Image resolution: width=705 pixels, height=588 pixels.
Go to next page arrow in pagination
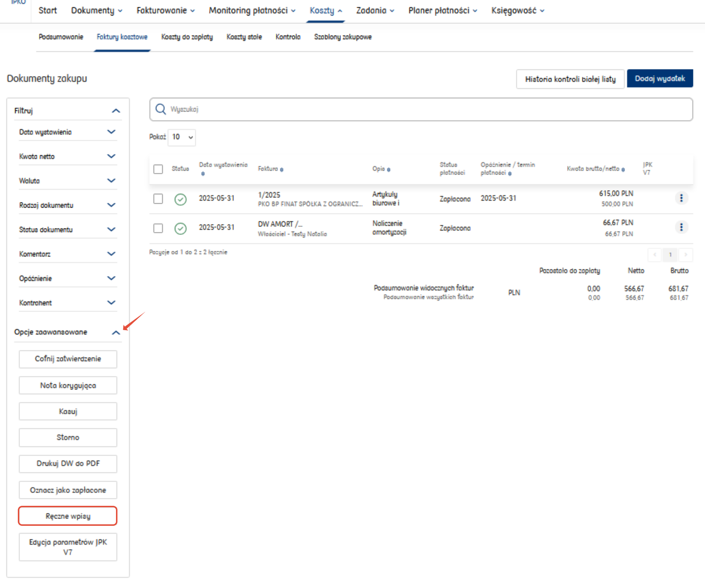pyautogui.click(x=686, y=255)
